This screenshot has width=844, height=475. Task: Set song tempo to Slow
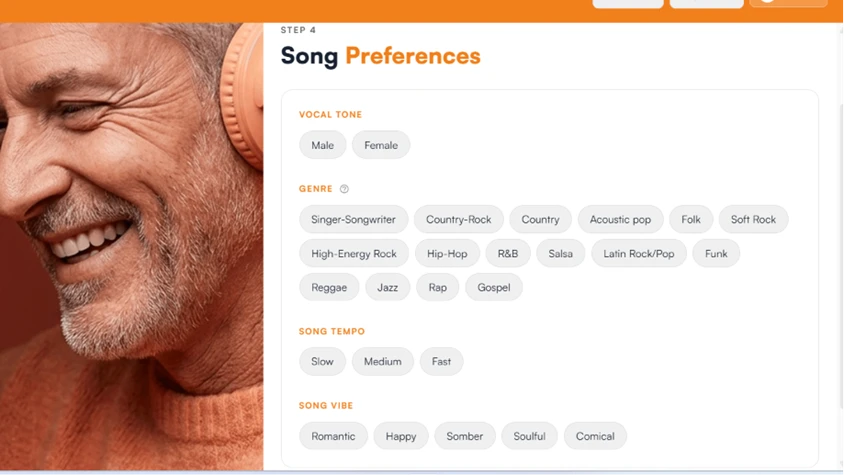pyautogui.click(x=322, y=361)
